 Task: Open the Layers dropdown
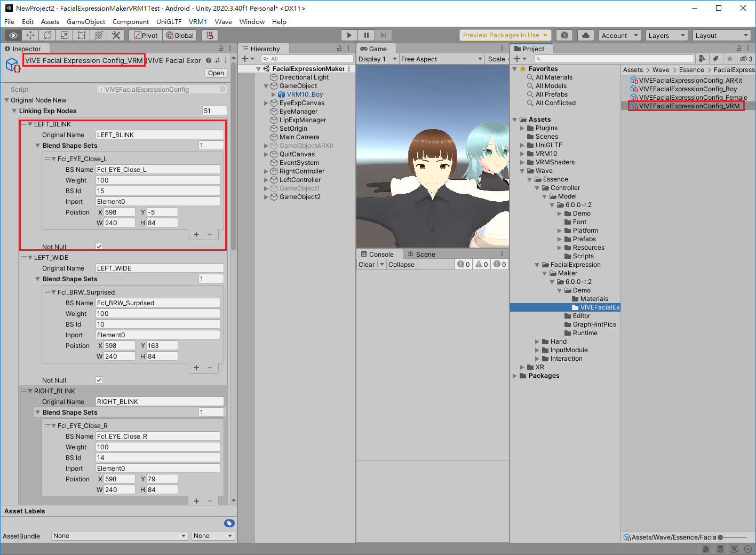(x=666, y=35)
